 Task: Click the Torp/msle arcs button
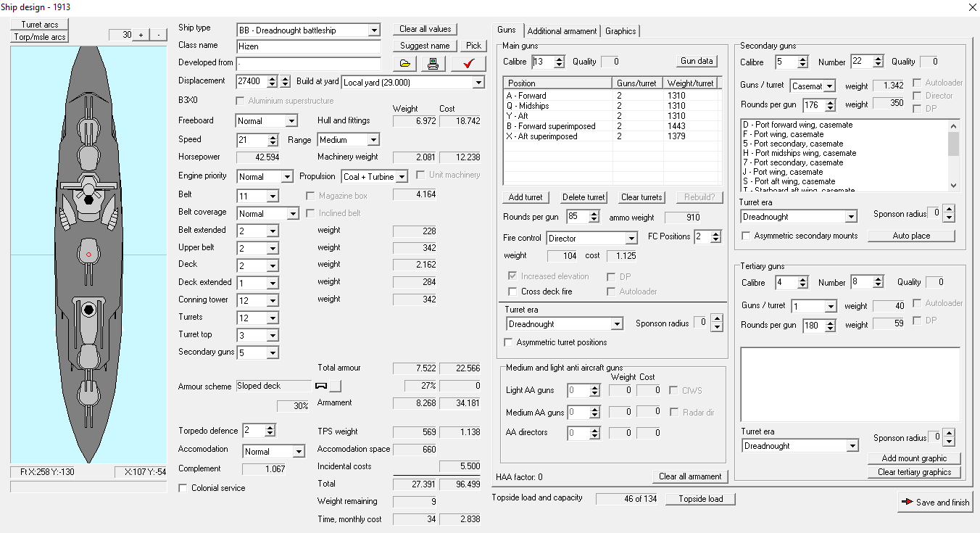point(40,37)
